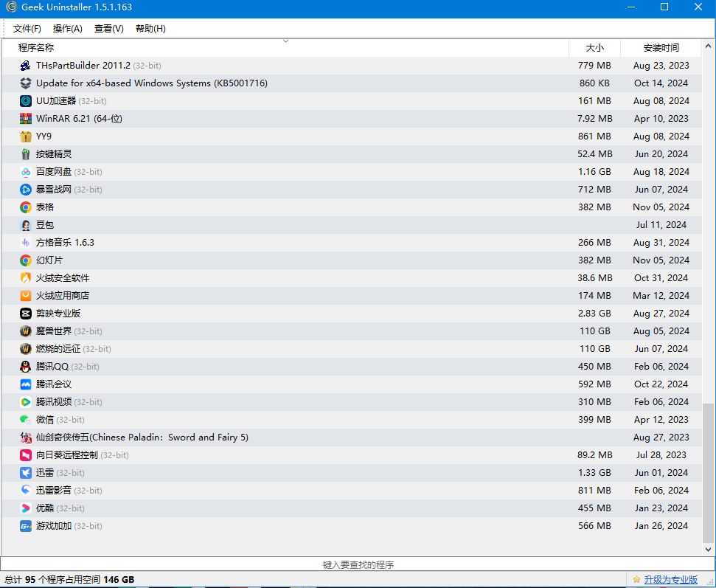The image size is (716, 588).
Task: Open the 操作(A) menu
Action: (x=68, y=29)
